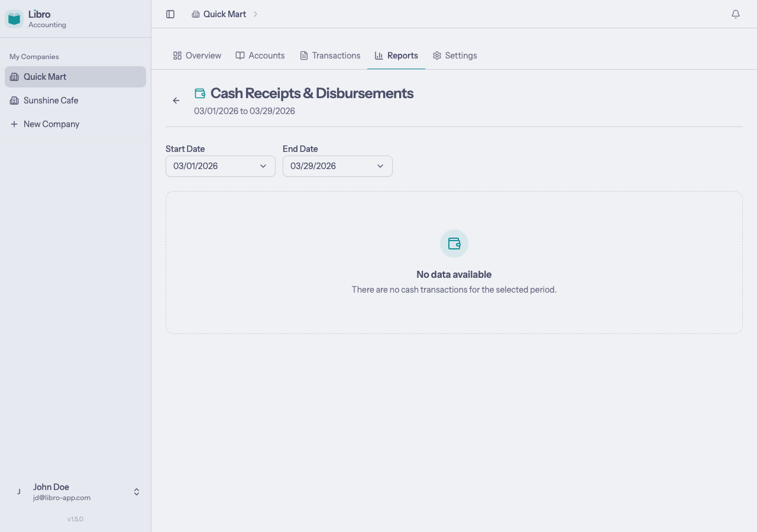757x532 pixels.
Task: Expand the Quick Mart breadcrumb chevron
Action: [x=255, y=14]
